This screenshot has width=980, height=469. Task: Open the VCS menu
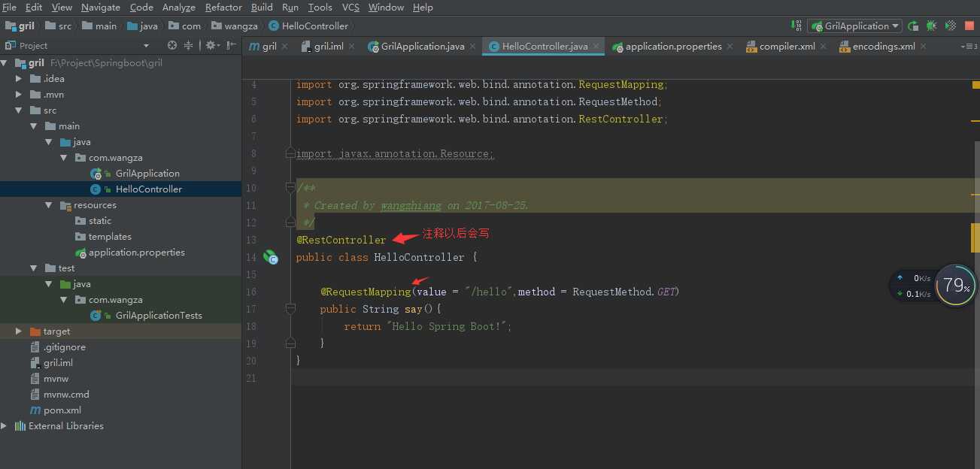click(x=350, y=7)
